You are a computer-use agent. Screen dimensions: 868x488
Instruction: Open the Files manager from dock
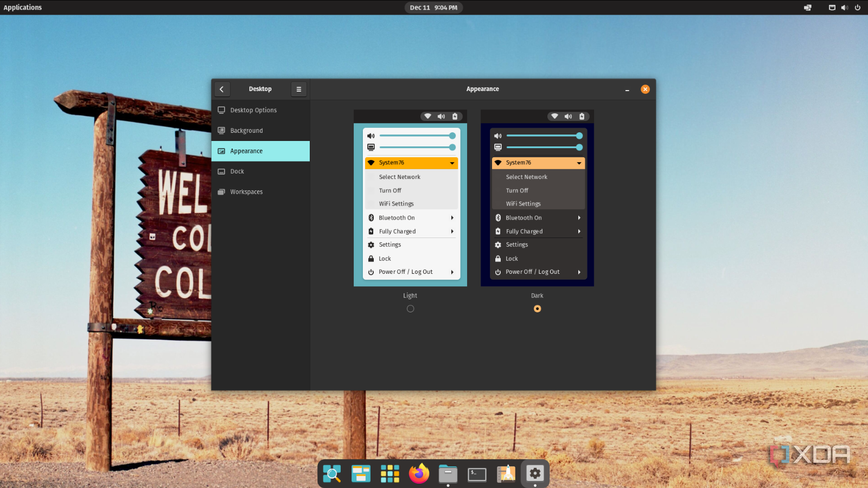click(x=448, y=474)
